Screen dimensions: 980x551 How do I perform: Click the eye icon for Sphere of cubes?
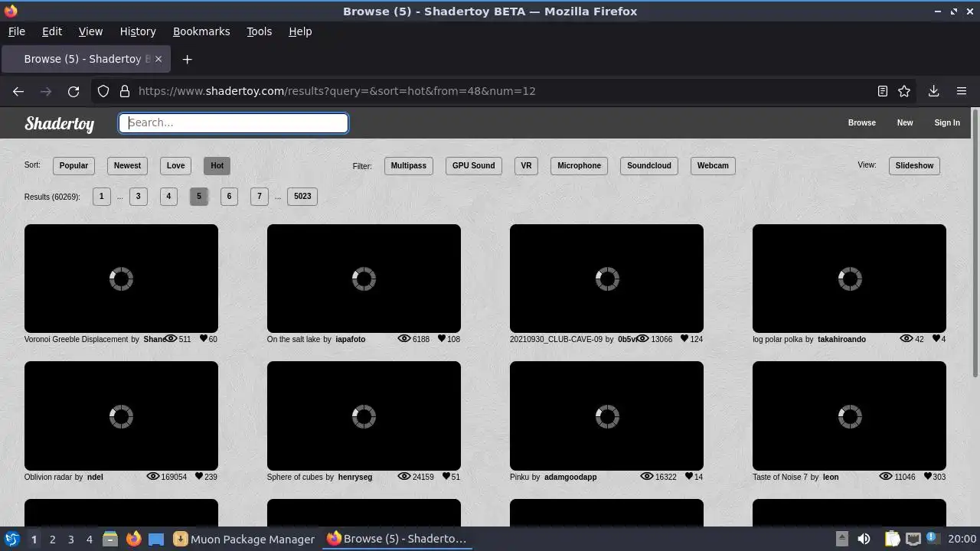click(404, 476)
